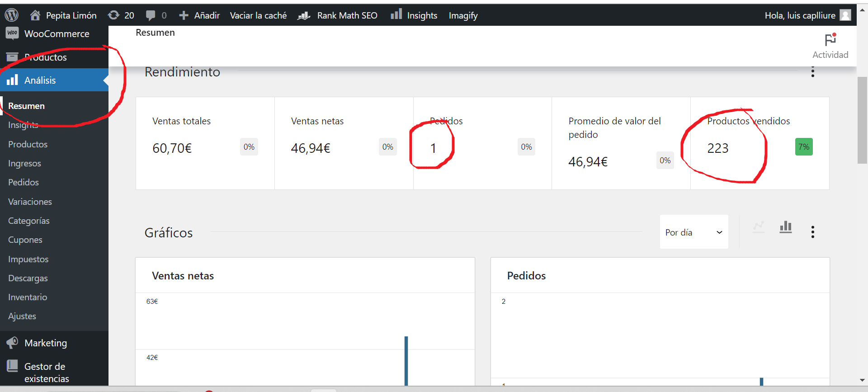Open Gráficos section options menu

point(813,232)
